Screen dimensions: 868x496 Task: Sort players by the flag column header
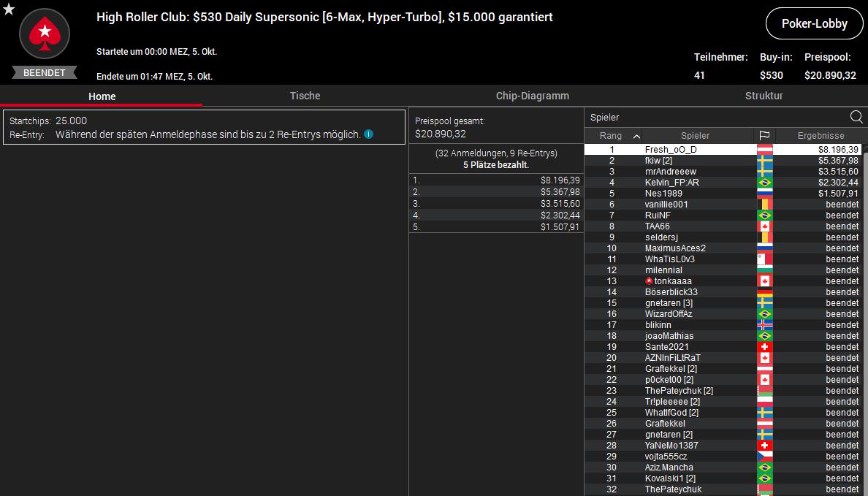764,136
